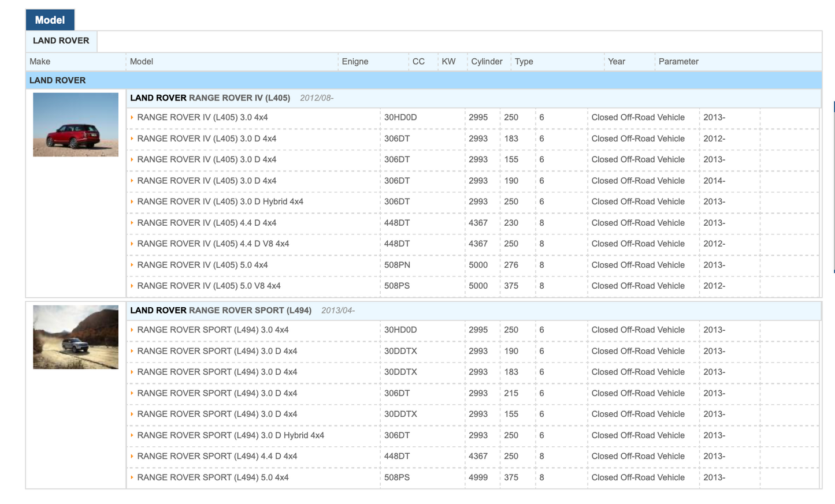Open RANGE ROVER IV (L405) 3.0 D Hybrid 4x4 link
Image resolution: width=835 pixels, height=504 pixels.
(x=220, y=201)
